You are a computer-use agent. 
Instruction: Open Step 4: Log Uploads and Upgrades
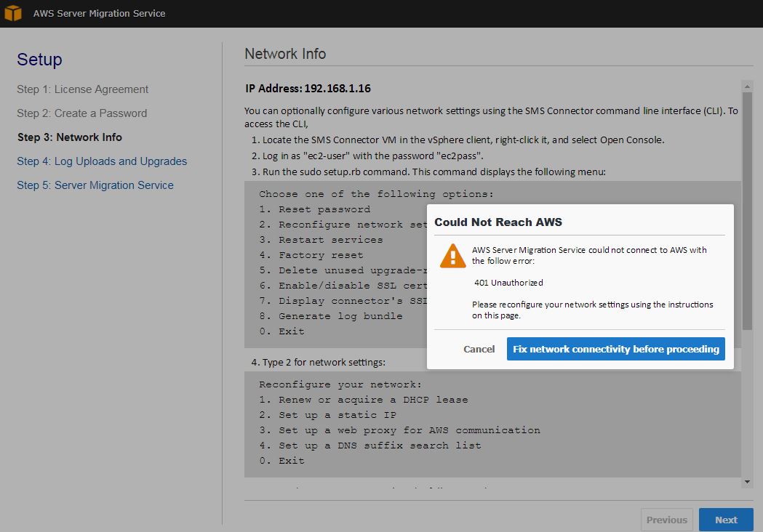point(102,161)
